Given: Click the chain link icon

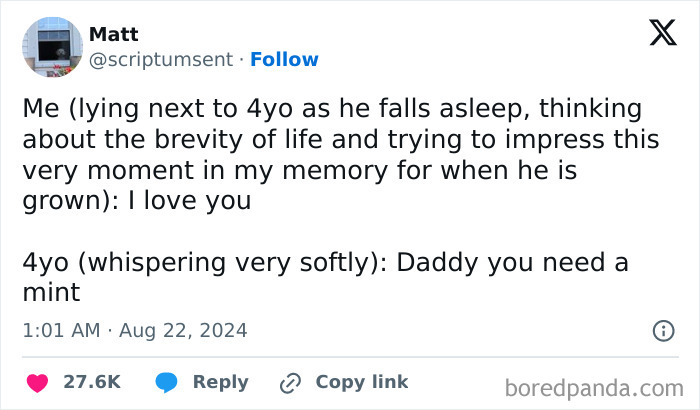Looking at the screenshot, I should click(291, 382).
